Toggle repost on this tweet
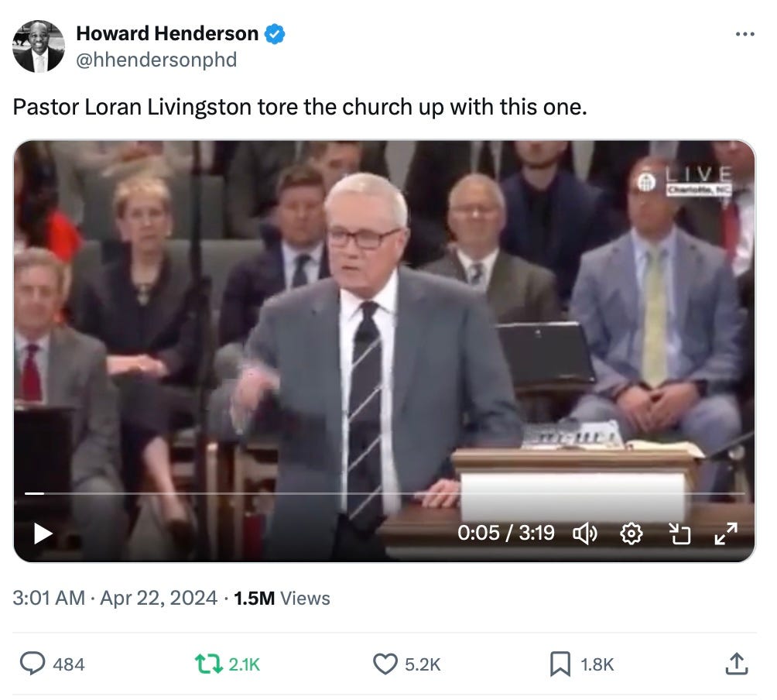The height and width of the screenshot is (700, 777). (209, 664)
